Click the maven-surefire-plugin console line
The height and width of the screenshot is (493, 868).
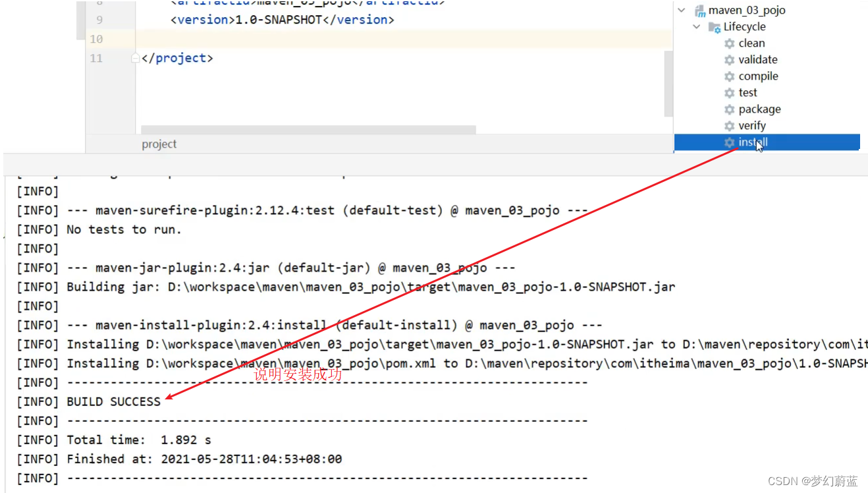coord(302,211)
